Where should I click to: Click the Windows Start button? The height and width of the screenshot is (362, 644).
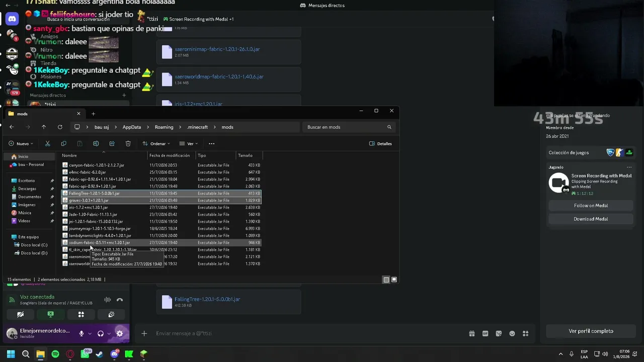point(11,354)
